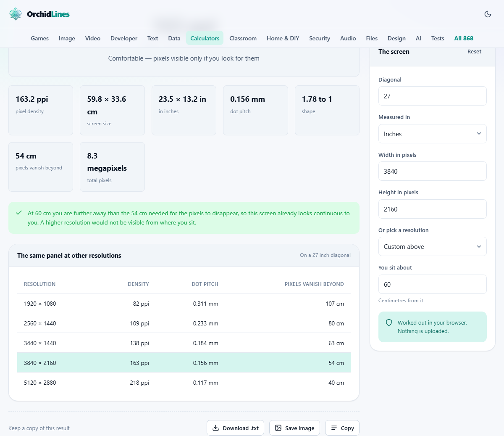Click the picture icon on Save image
504x436 pixels.
pyautogui.click(x=278, y=428)
